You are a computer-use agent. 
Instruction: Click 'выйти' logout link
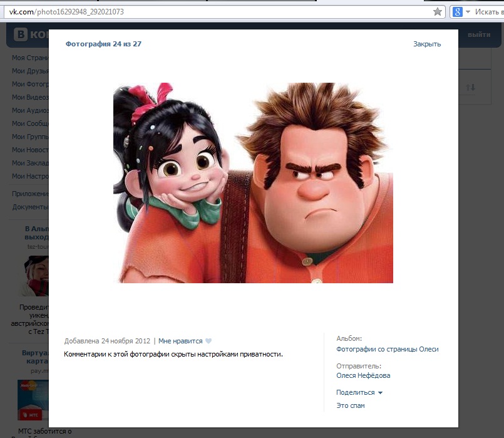coord(479,34)
